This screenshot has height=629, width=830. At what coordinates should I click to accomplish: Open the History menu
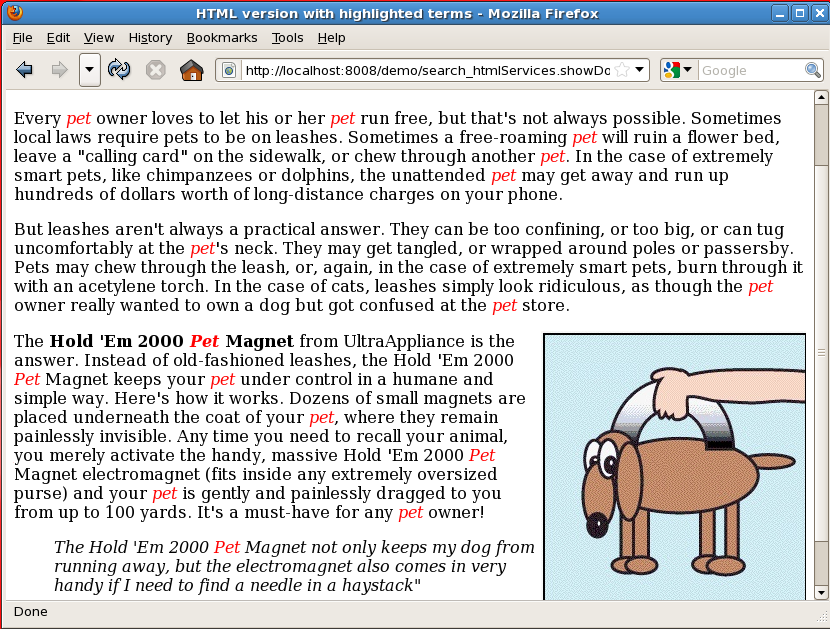150,37
